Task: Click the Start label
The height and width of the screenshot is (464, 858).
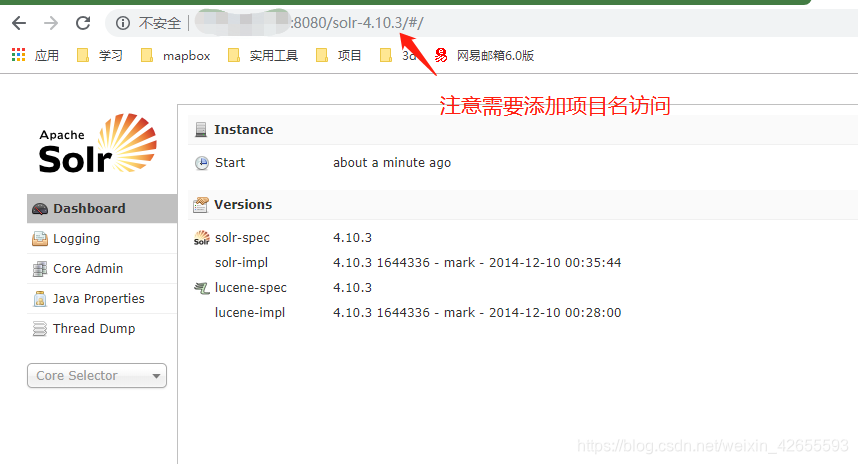Action: click(x=230, y=163)
